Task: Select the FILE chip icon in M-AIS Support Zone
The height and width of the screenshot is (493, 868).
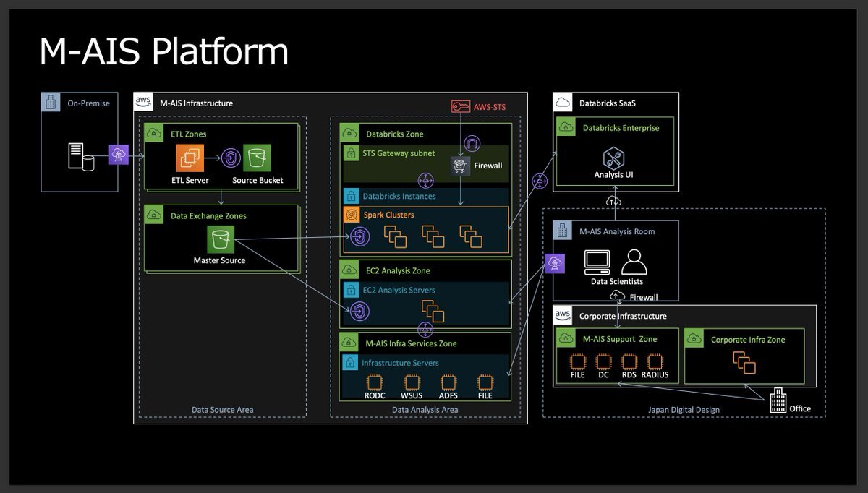Action: 578,361
